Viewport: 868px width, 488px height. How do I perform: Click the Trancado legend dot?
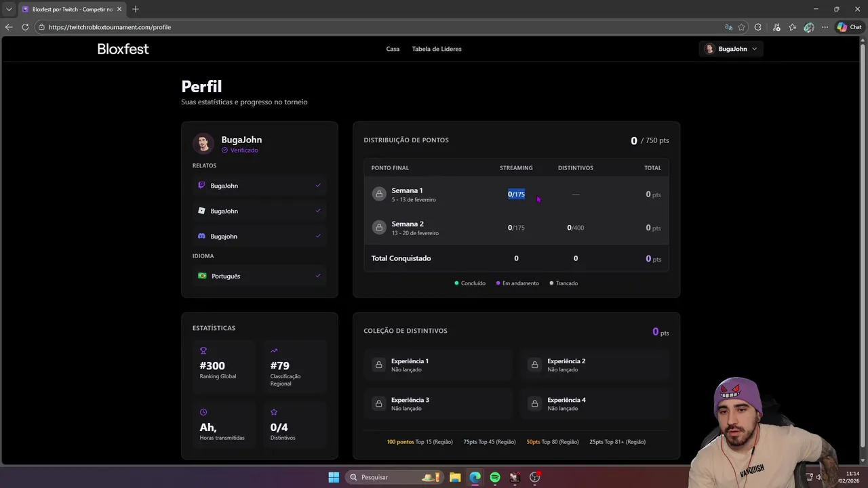[x=552, y=283]
